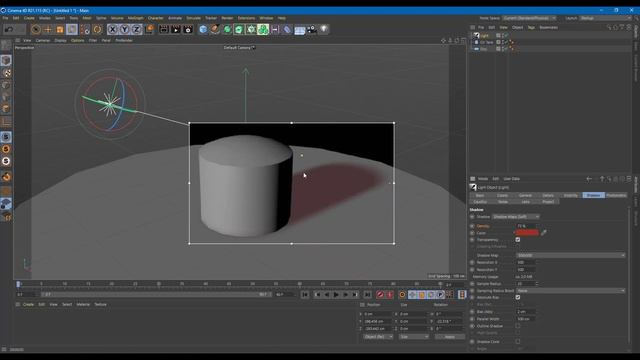This screenshot has width=640, height=360.
Task: Select the Scale tool icon
Action: pyautogui.click(x=60, y=29)
